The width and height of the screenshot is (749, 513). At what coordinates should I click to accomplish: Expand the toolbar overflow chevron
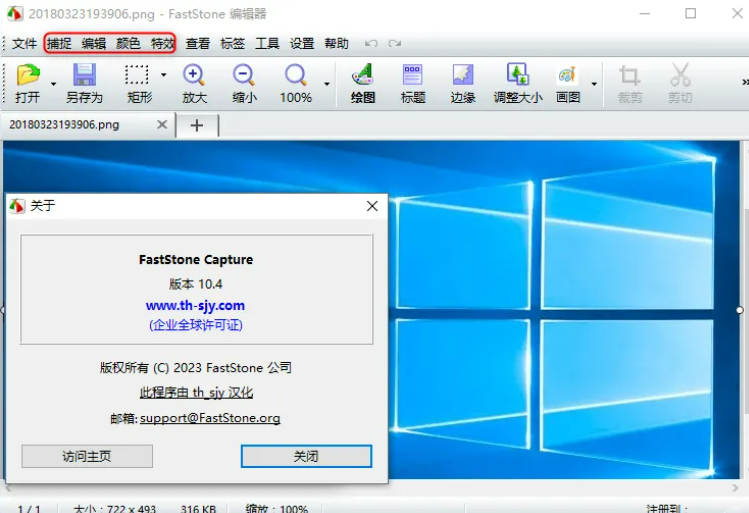point(745,82)
